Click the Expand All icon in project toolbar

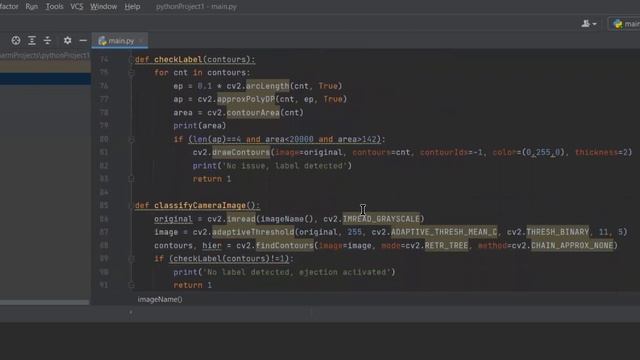click(32, 40)
